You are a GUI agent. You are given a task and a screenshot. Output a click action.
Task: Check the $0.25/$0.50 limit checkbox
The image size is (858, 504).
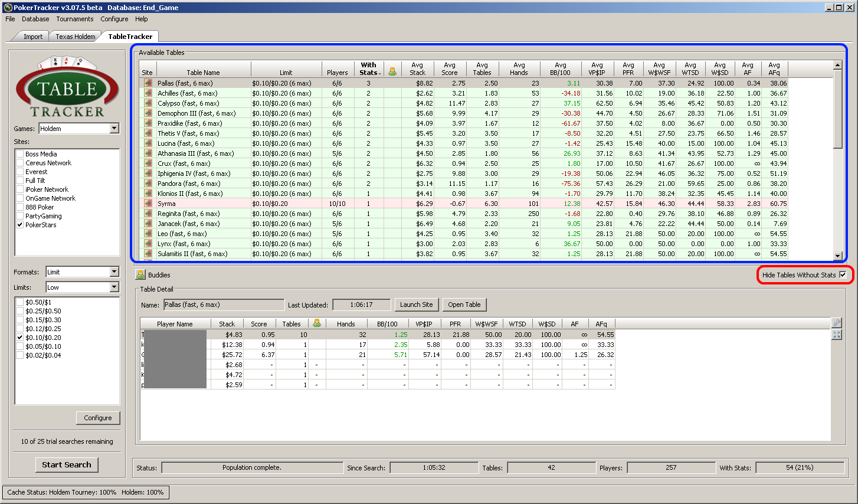(20, 311)
